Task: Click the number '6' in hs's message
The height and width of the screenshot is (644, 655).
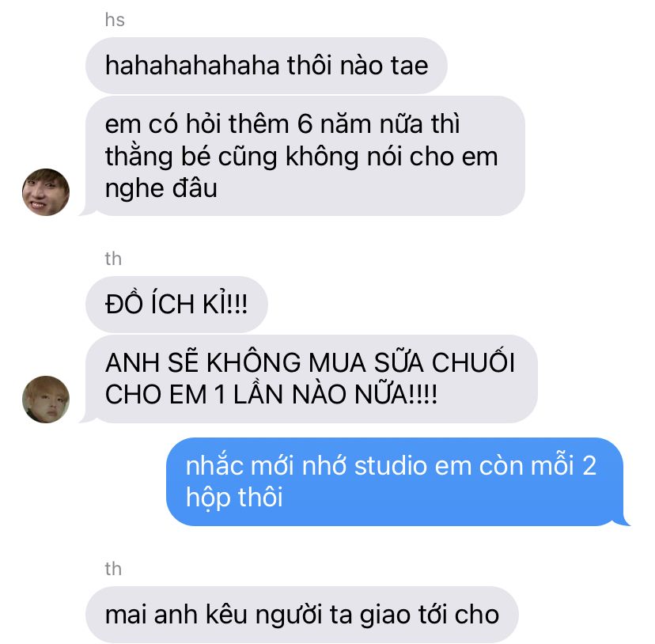Action: coord(305,124)
